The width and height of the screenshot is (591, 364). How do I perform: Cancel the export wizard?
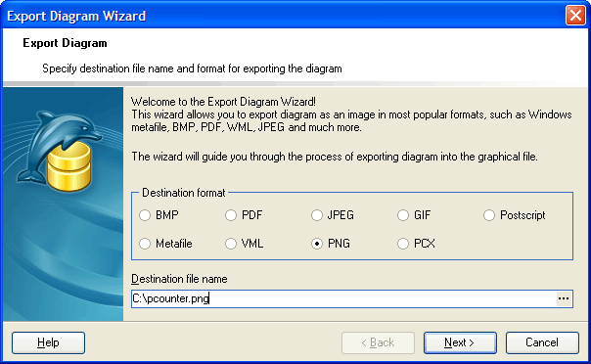click(x=542, y=342)
